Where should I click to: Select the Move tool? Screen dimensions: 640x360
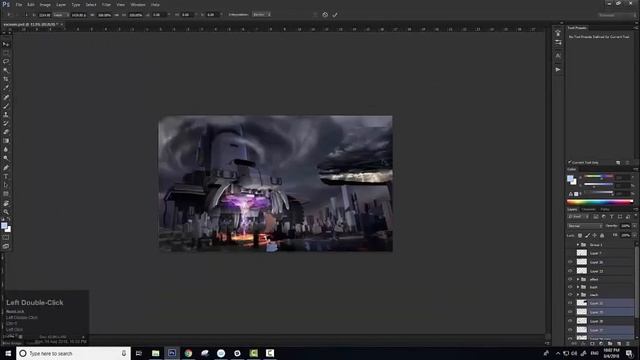(6, 44)
